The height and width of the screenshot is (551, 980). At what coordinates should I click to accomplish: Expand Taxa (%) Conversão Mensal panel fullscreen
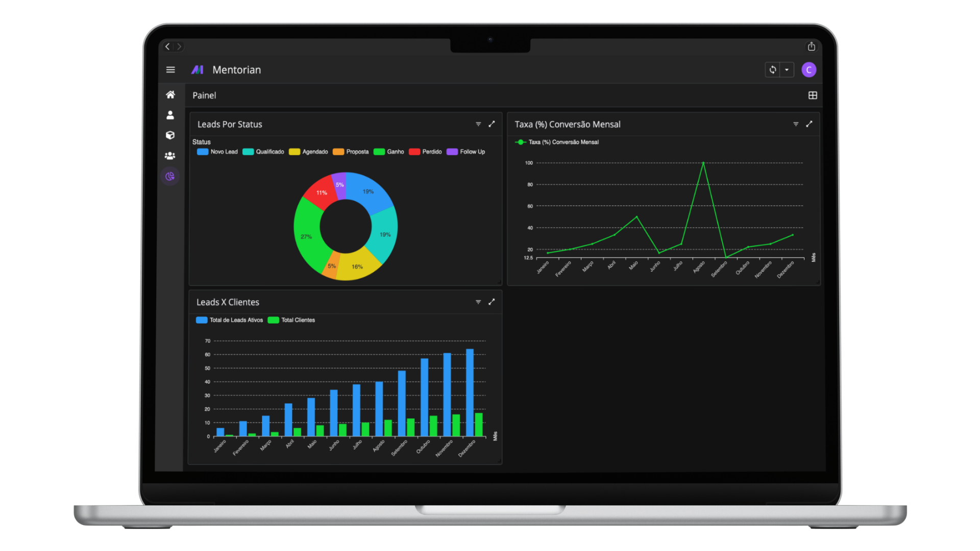(x=810, y=124)
